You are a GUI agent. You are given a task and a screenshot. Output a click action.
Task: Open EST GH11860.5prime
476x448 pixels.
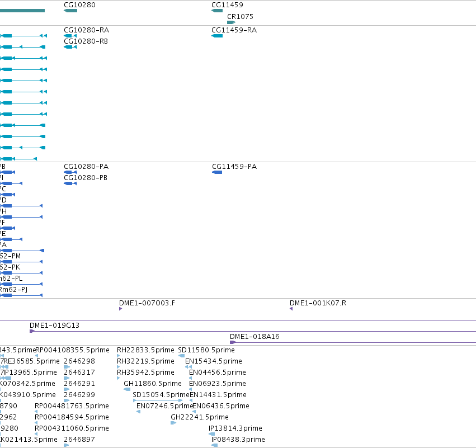(152, 384)
